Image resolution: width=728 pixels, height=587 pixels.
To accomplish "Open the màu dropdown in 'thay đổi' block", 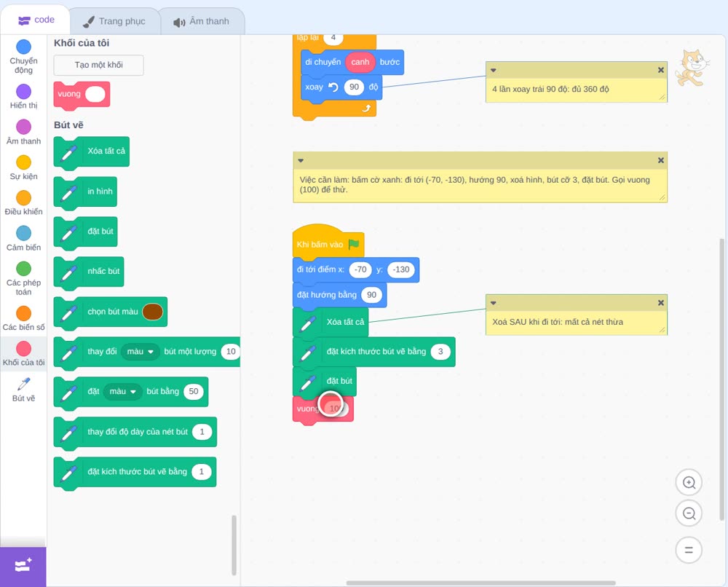I will tap(140, 352).
